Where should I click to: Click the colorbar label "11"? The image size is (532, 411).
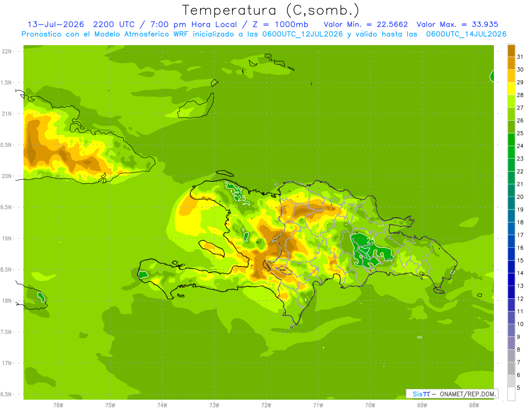[x=520, y=311]
